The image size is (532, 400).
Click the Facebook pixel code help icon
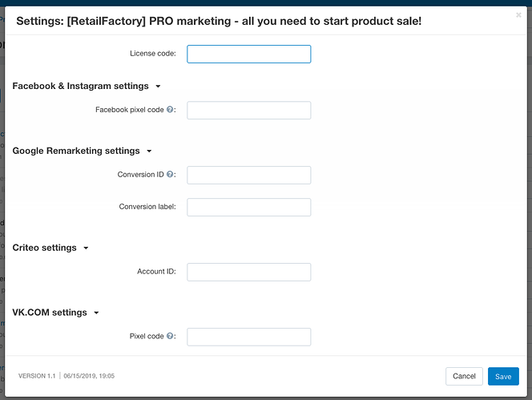click(170, 109)
